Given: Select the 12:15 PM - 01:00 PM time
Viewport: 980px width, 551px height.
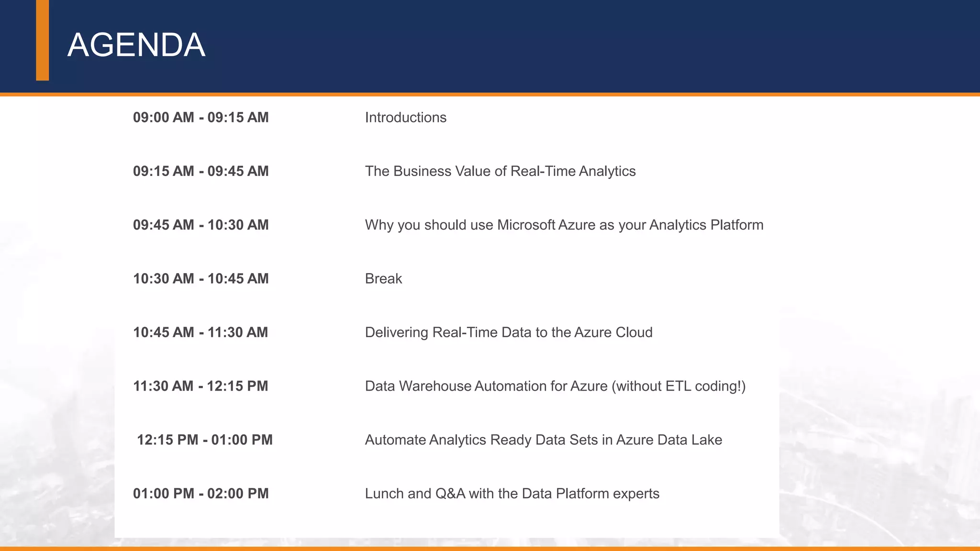Looking at the screenshot, I should coord(204,440).
